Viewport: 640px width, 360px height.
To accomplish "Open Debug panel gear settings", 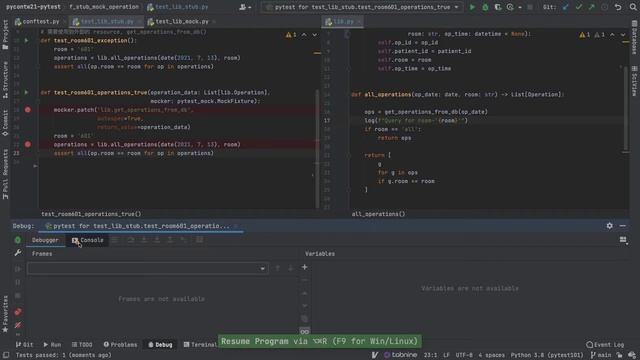I will coord(609,225).
